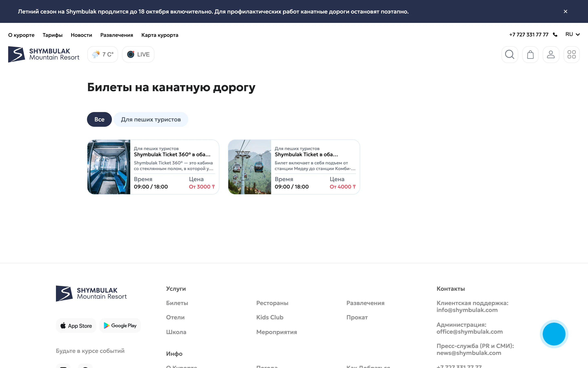The height and width of the screenshot is (368, 588).
Task: Open the shopping bag cart icon
Action: click(x=530, y=55)
